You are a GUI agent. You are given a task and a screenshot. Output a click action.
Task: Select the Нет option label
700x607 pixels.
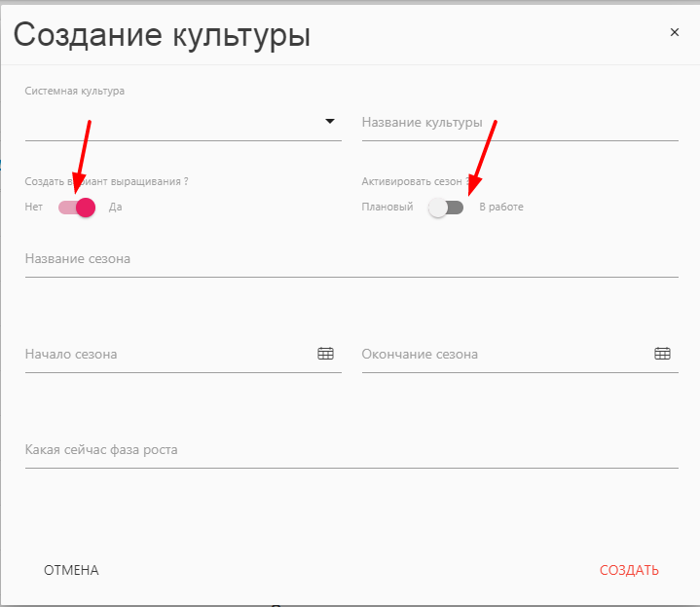(34, 207)
